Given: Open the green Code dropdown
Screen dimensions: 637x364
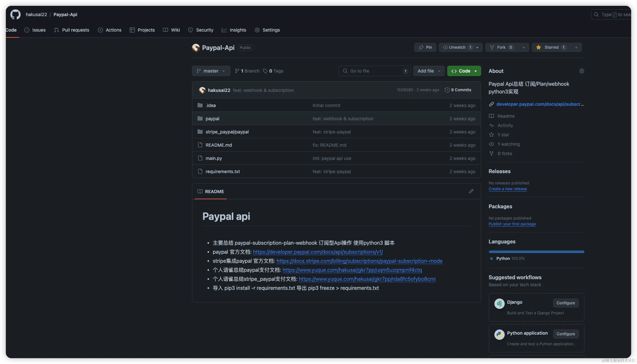Looking at the screenshot, I should pos(464,71).
